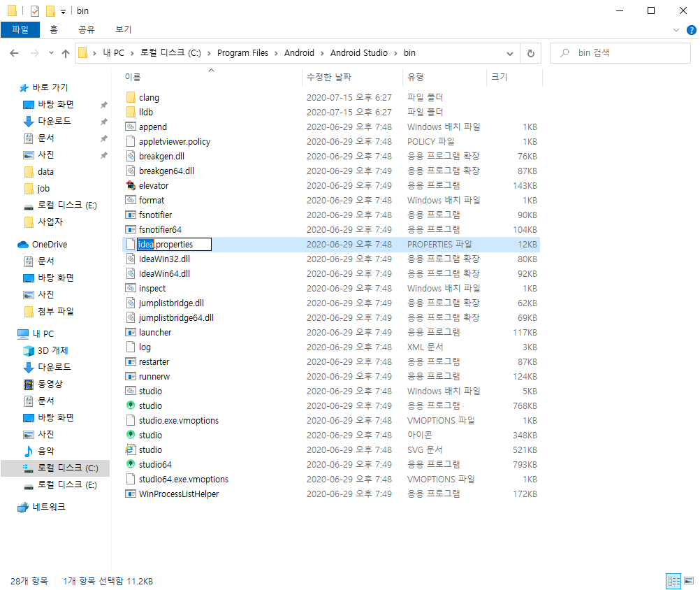Select the breakgen.dll file icon
This screenshot has height=590, width=700.
tap(131, 157)
